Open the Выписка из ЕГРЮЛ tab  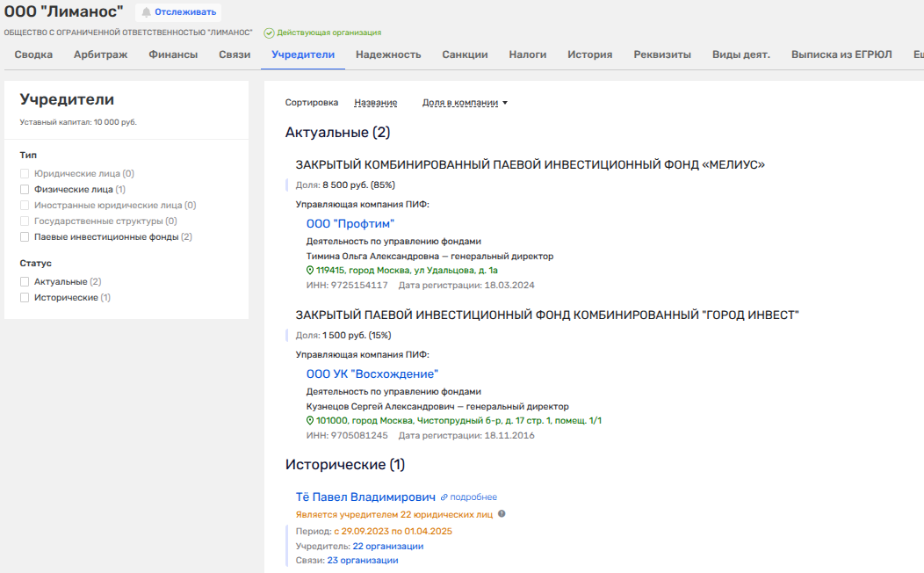[841, 54]
